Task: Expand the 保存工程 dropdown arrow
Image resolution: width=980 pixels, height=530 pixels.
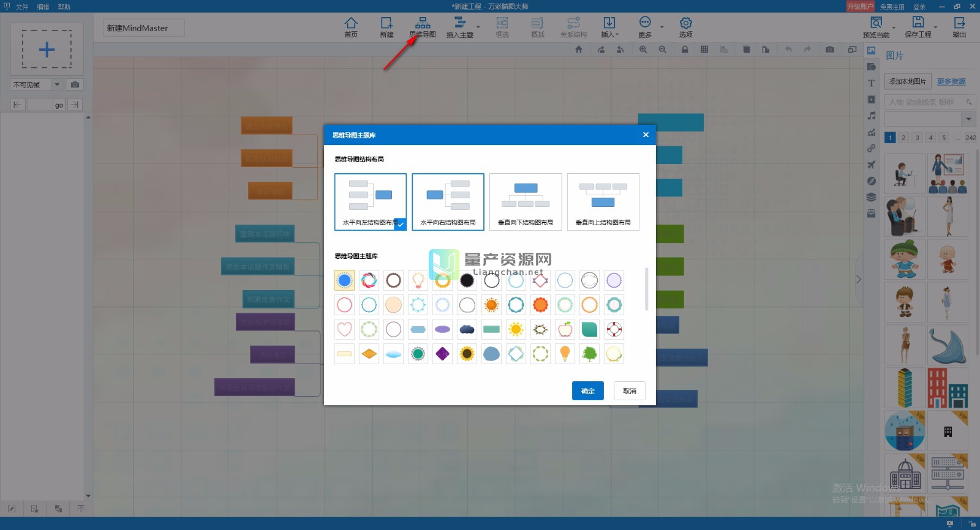Action: point(936,28)
